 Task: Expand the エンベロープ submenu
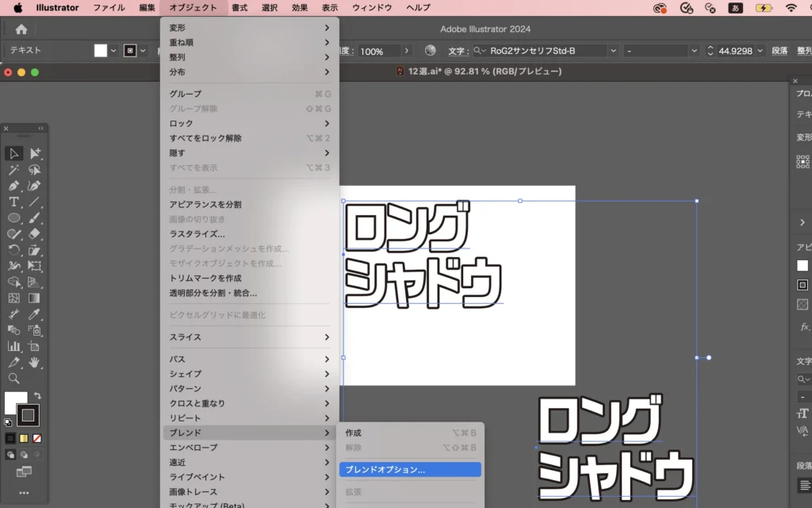click(249, 448)
